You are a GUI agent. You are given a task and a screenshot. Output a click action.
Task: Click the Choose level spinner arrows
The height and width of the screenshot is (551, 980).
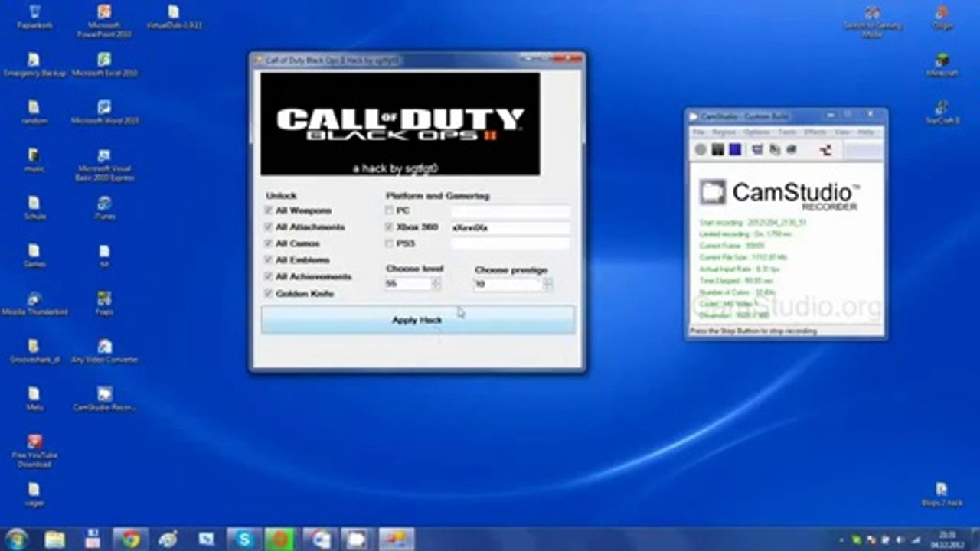pyautogui.click(x=436, y=284)
